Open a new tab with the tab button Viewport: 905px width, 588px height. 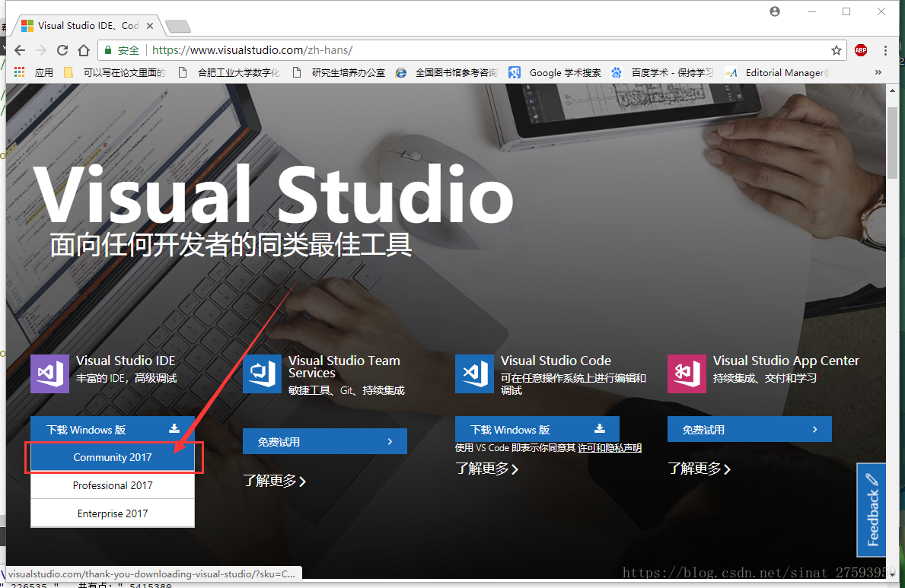point(177,26)
